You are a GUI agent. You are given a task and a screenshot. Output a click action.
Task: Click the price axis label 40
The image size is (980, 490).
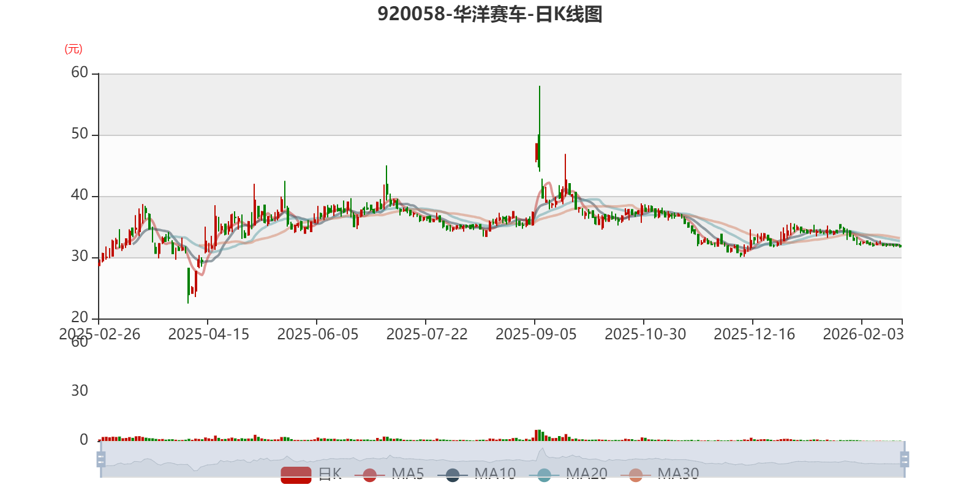pos(80,195)
